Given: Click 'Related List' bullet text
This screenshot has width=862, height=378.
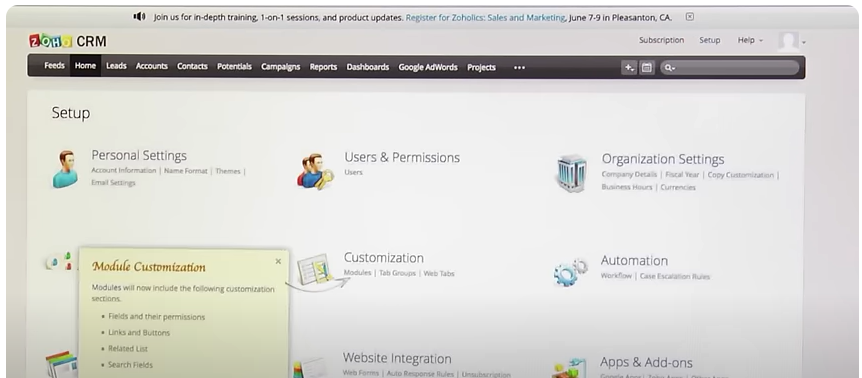Looking at the screenshot, I should pyautogui.click(x=128, y=349).
